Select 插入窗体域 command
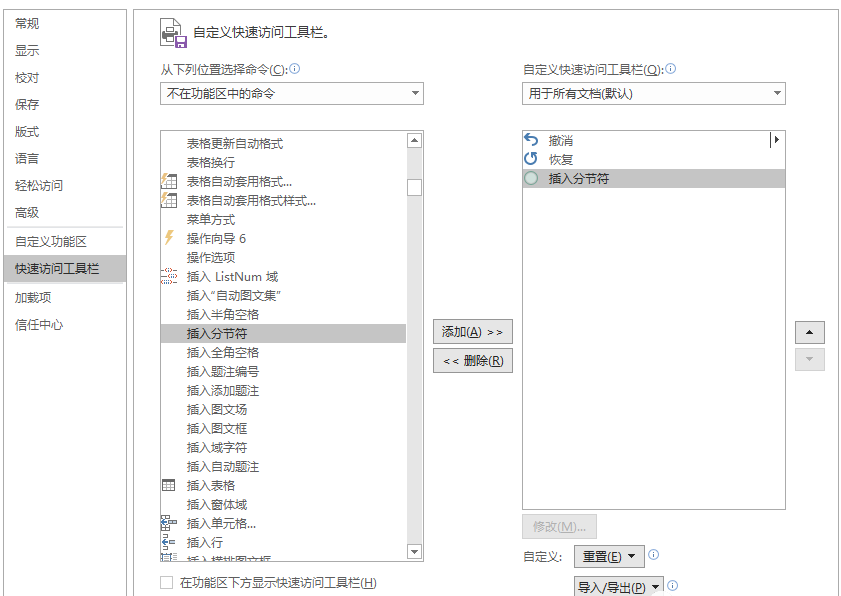This screenshot has width=841, height=596. pos(283,504)
